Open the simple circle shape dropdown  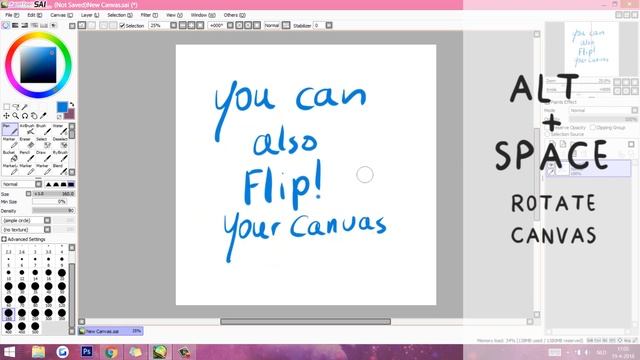tap(47, 220)
